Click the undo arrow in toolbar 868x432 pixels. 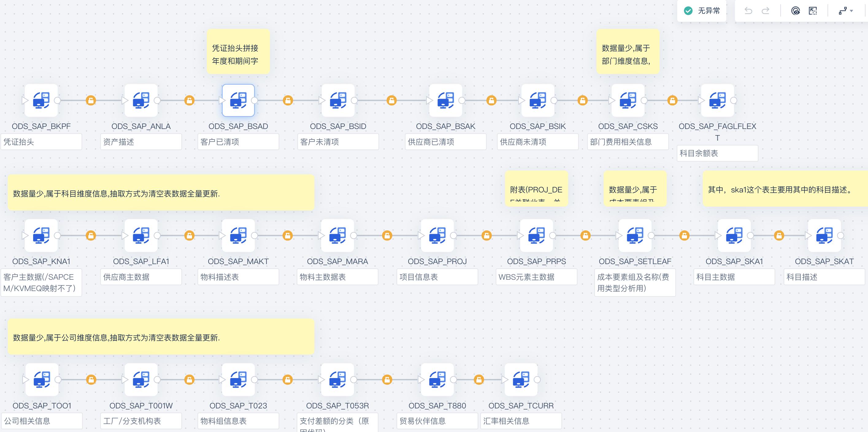[748, 11]
